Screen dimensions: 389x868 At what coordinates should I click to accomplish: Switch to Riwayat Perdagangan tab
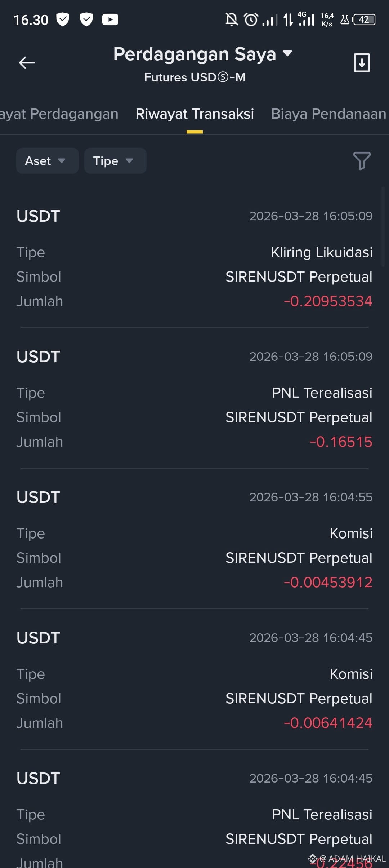(59, 114)
